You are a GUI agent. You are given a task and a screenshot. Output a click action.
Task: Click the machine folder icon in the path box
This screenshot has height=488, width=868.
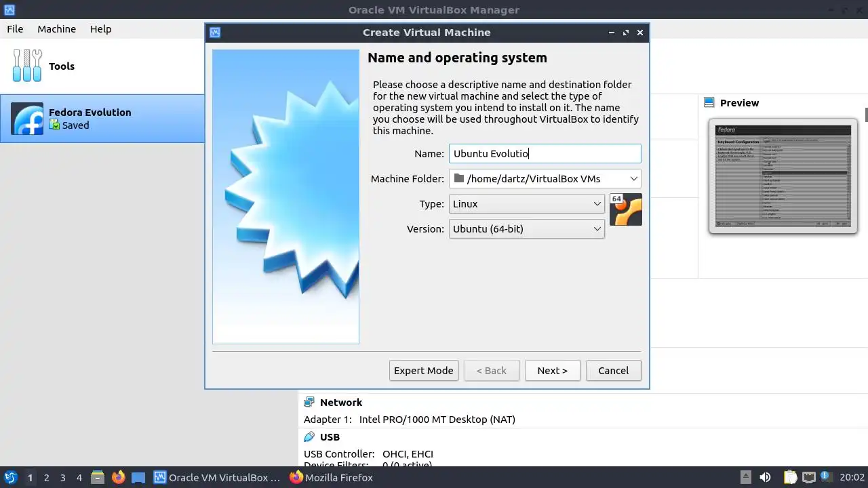click(x=459, y=178)
